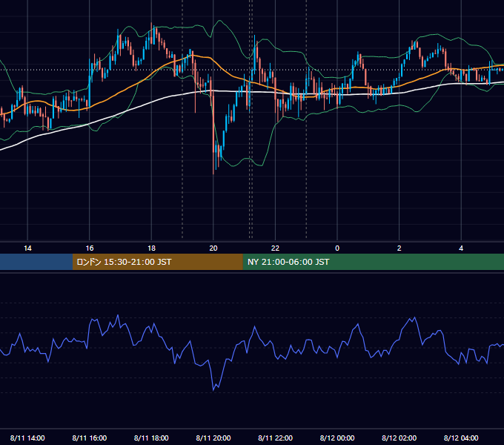Click the 0 hour axis label
Screen dimensions: 504x445
point(337,248)
